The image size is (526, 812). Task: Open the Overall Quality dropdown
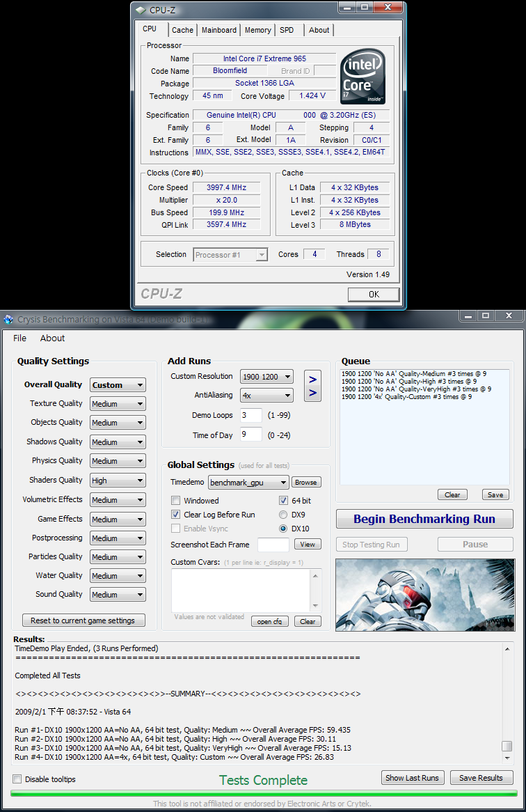(117, 385)
